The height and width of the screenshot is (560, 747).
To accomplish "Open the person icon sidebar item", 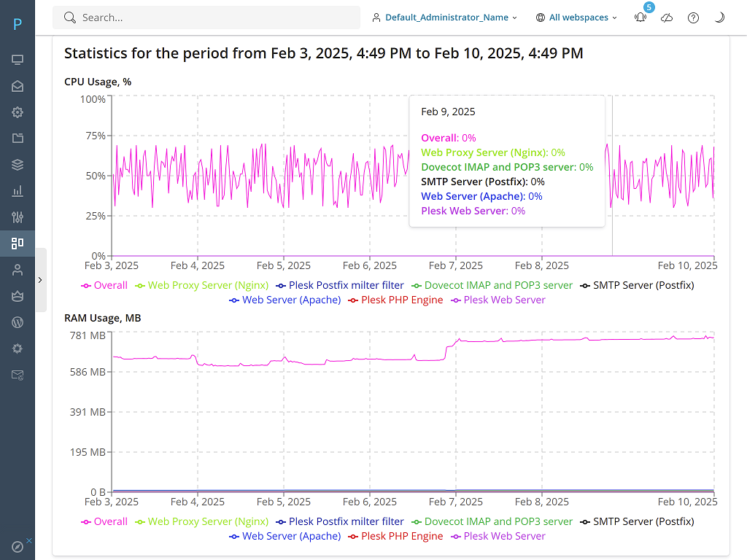I will pos(18,270).
